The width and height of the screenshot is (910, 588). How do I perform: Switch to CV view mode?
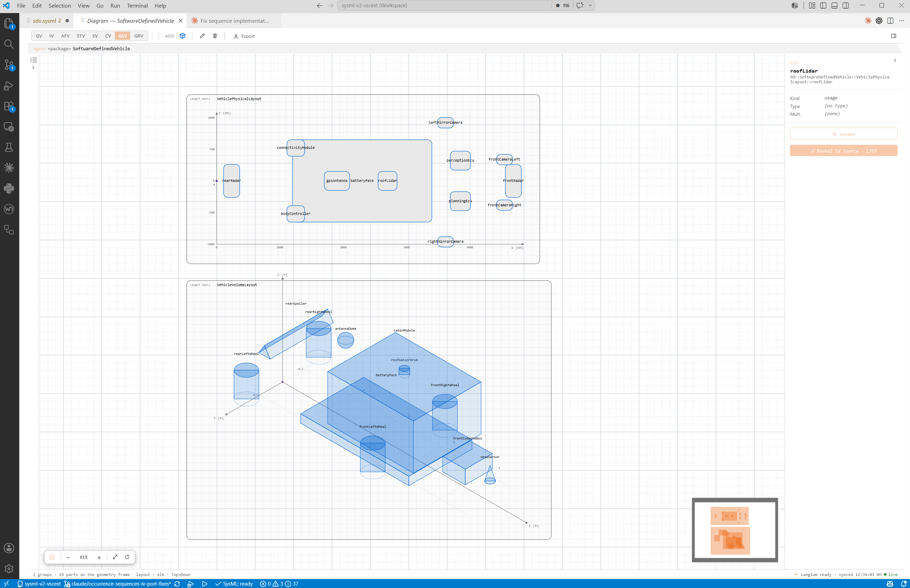point(108,36)
